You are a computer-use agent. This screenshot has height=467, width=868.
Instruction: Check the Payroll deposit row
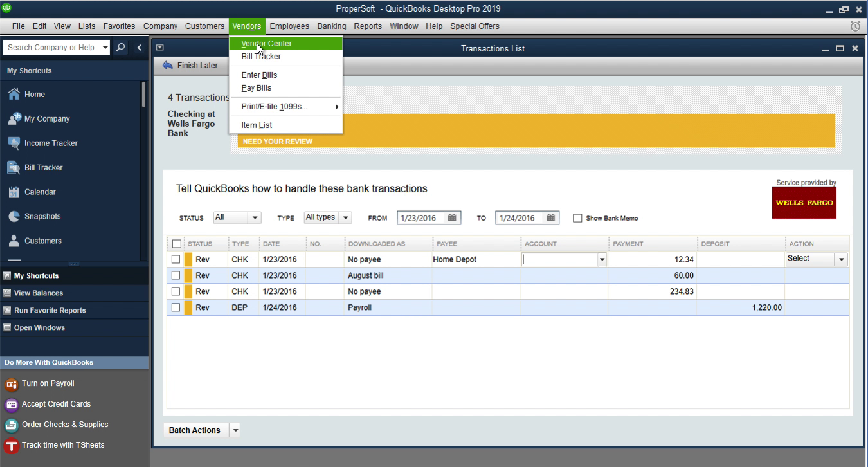tap(176, 307)
